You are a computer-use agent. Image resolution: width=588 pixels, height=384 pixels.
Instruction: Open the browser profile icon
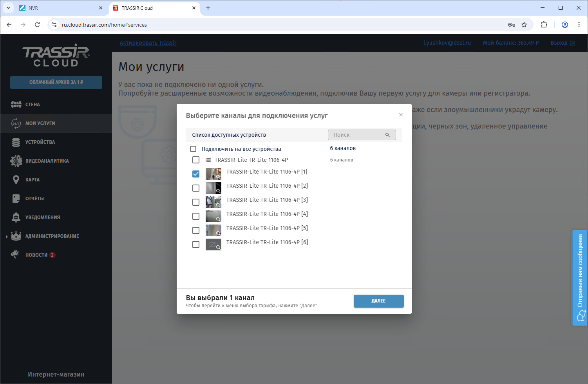(565, 25)
